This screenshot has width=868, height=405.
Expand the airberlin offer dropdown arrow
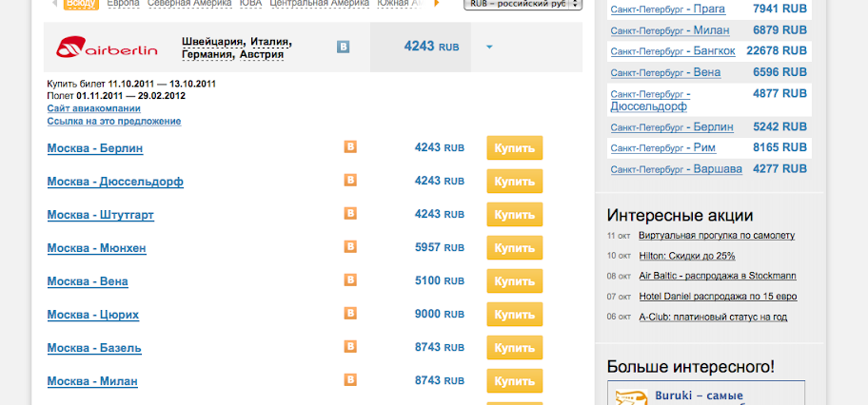click(x=489, y=48)
